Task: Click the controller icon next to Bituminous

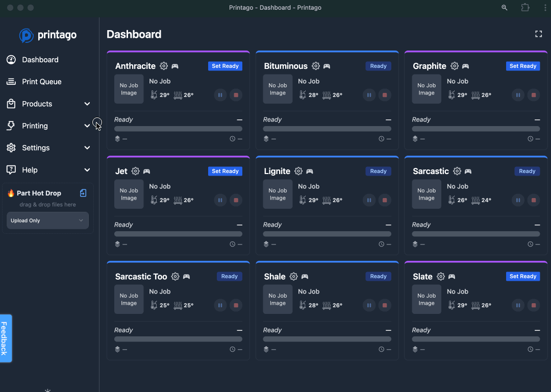Action: (327, 66)
